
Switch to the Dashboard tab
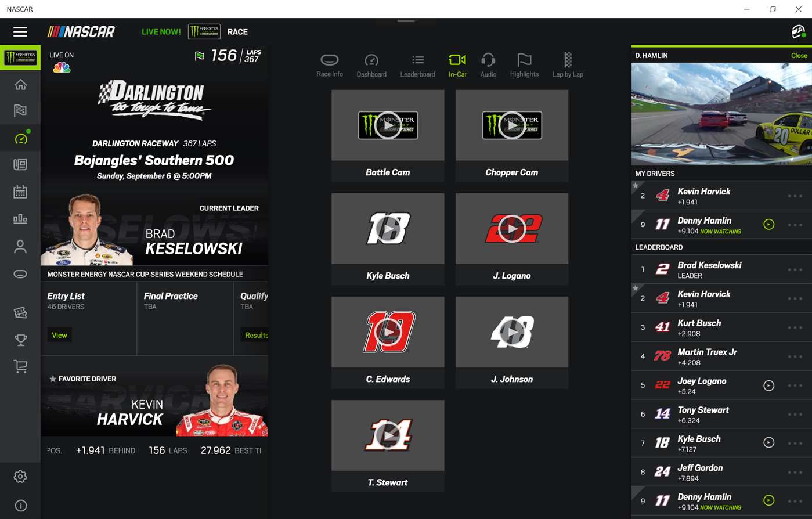point(371,65)
